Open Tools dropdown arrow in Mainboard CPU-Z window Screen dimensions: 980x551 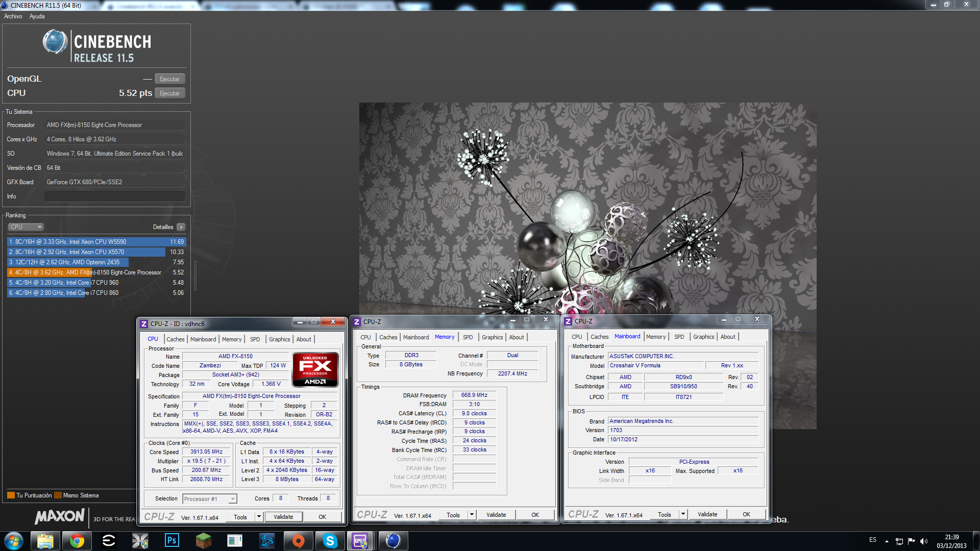683,514
